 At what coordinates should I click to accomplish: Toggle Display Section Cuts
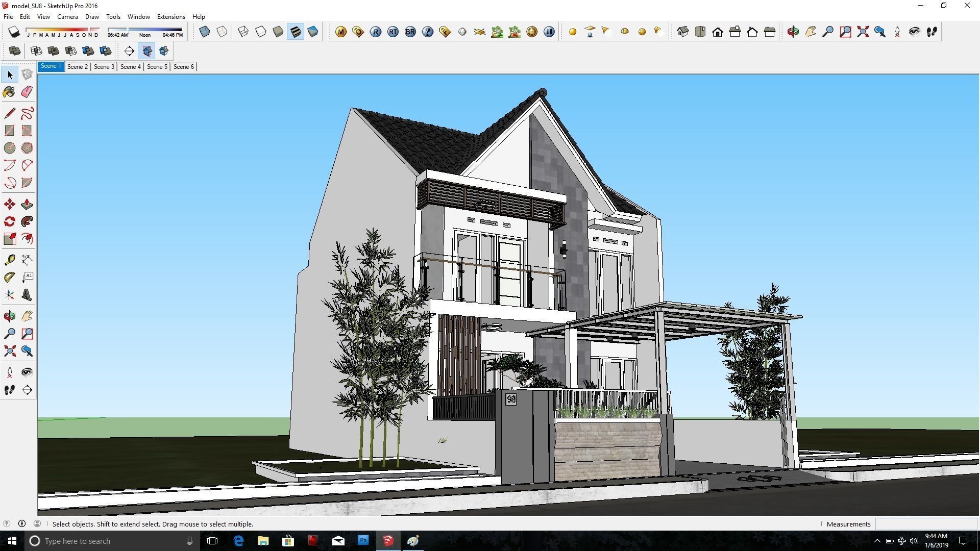tap(164, 51)
